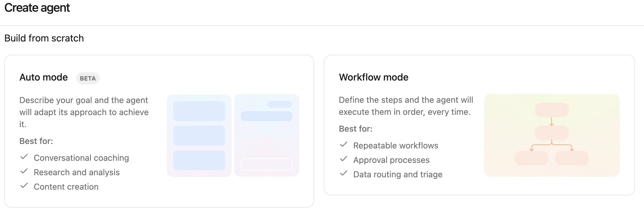
Task: Click the checkmark beside Data routing and triage
Action: pyautogui.click(x=343, y=174)
